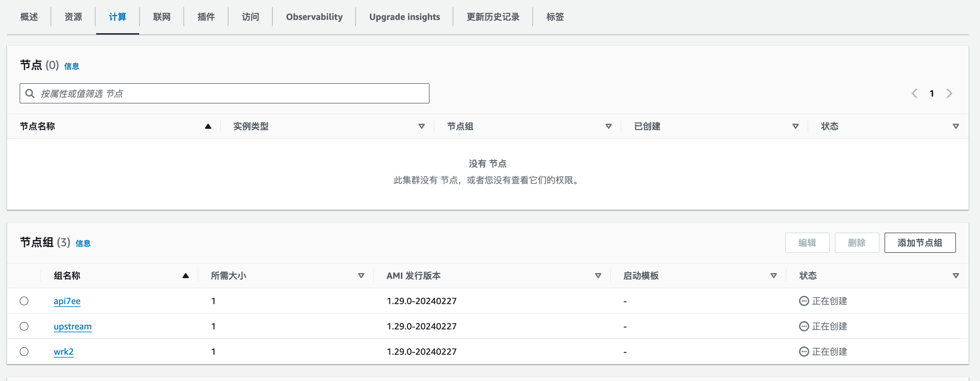The height and width of the screenshot is (381, 980).
Task: Click the disabled 编辑 button
Action: 807,242
